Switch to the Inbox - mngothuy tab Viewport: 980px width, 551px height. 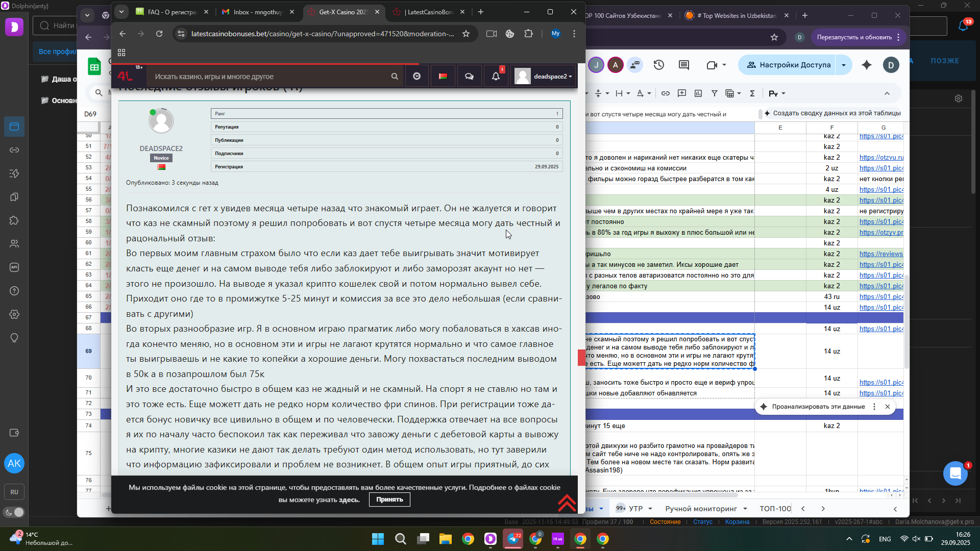click(258, 12)
